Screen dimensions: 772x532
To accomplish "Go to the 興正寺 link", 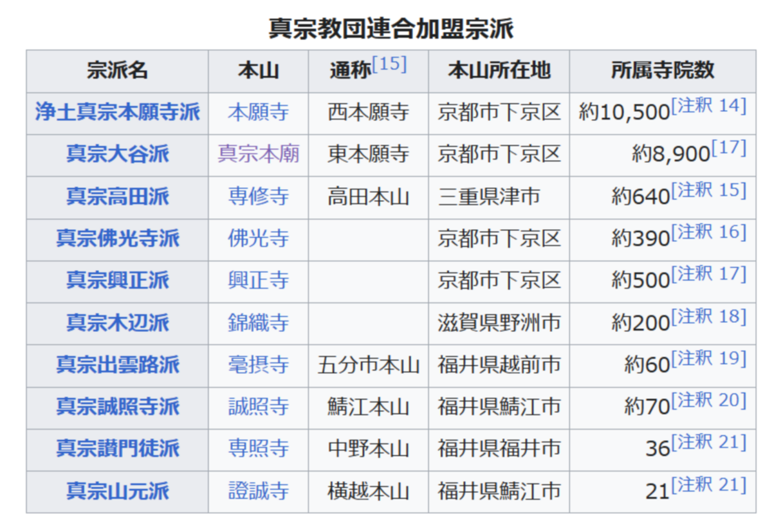I will [x=258, y=280].
